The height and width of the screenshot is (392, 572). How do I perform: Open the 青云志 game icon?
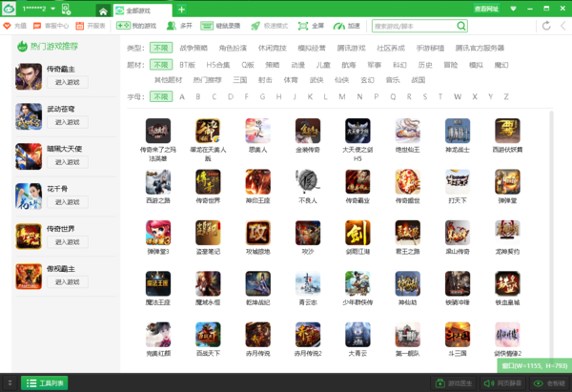pos(308,283)
